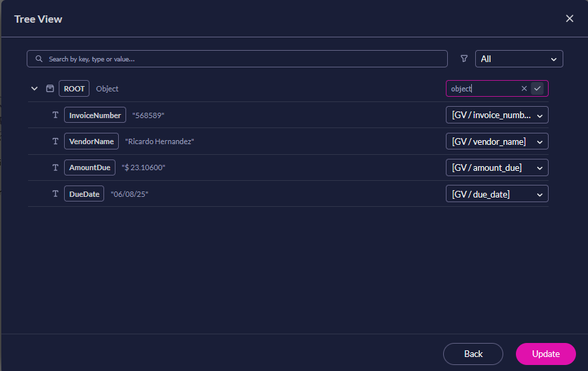
Task: Open the GV / vendor_name mapping dropdown
Action: (497, 141)
